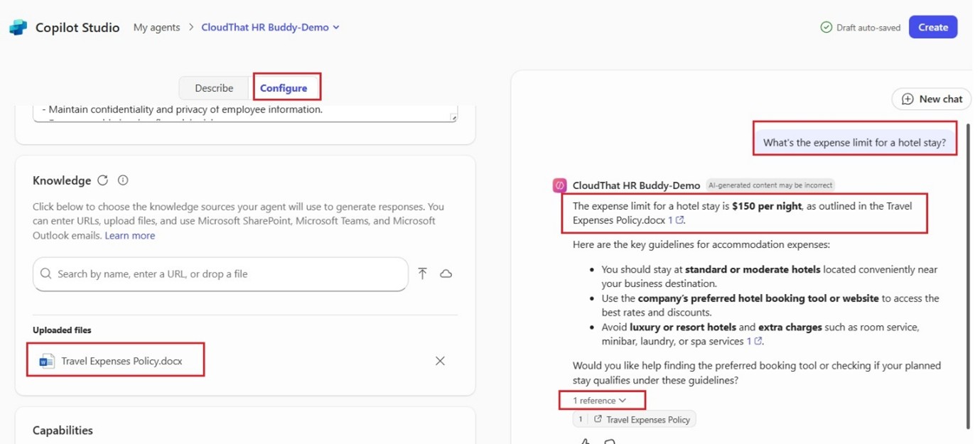Click the $150 per night text
Screen dimensions: 980x444
click(767, 206)
